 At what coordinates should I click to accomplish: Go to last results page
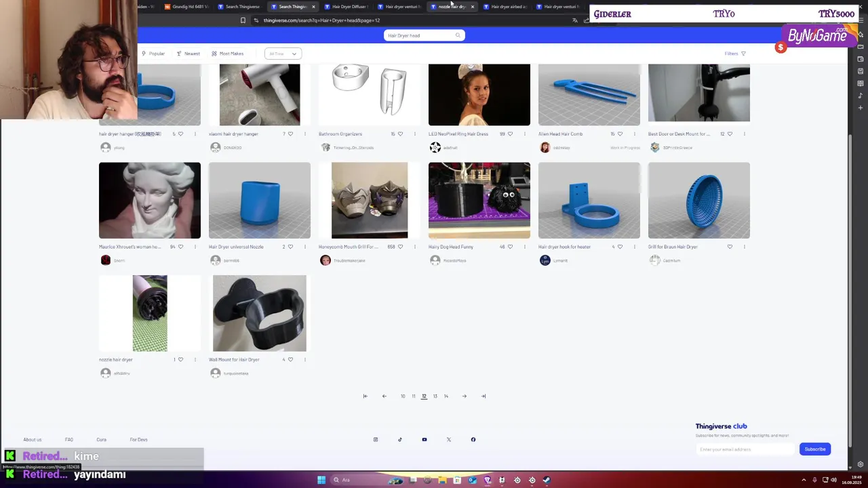tap(484, 396)
